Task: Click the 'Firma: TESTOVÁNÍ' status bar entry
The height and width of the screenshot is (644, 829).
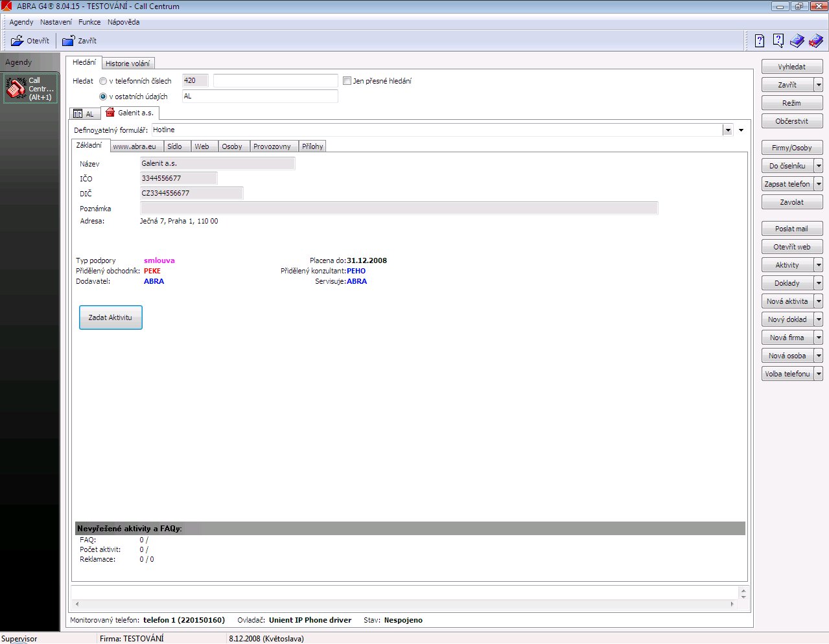Action: pos(132,639)
